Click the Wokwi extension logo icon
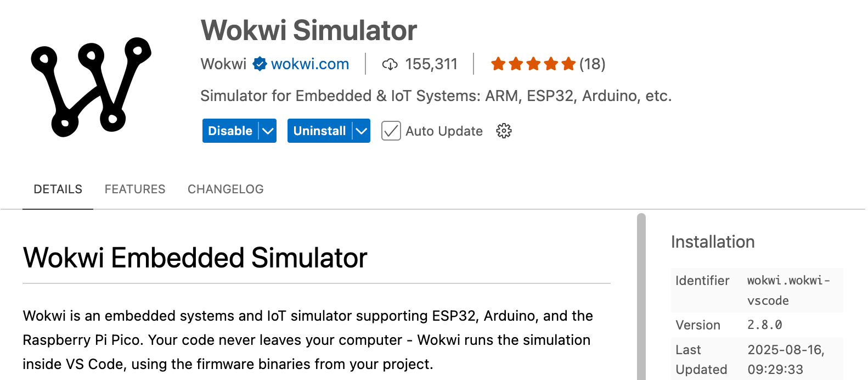The image size is (868, 380). 91,87
